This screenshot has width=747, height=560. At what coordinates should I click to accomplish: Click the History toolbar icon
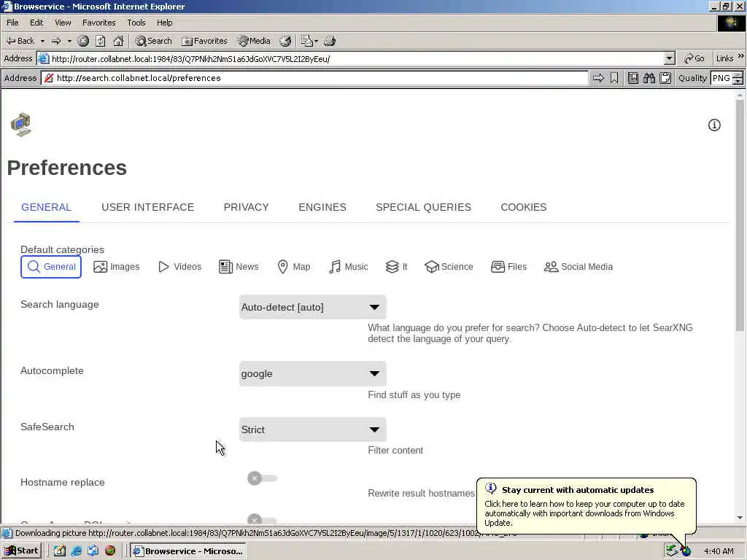click(285, 41)
